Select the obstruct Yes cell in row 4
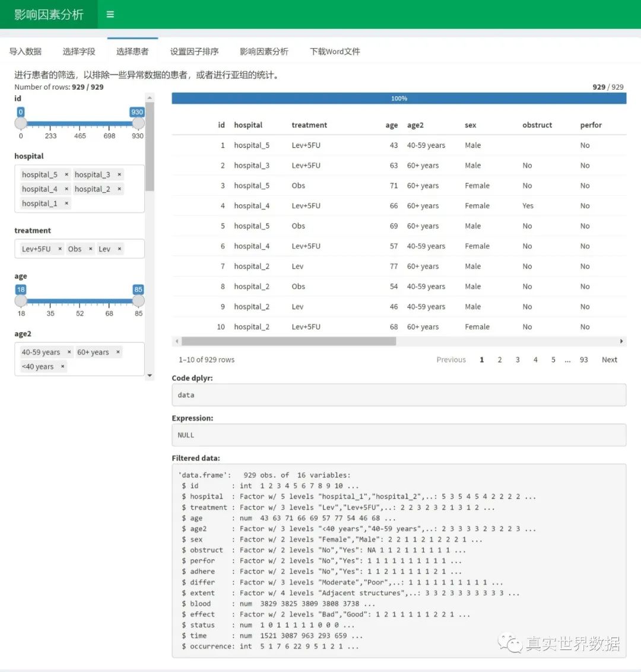Screen dimensions: 641x672 coord(528,206)
